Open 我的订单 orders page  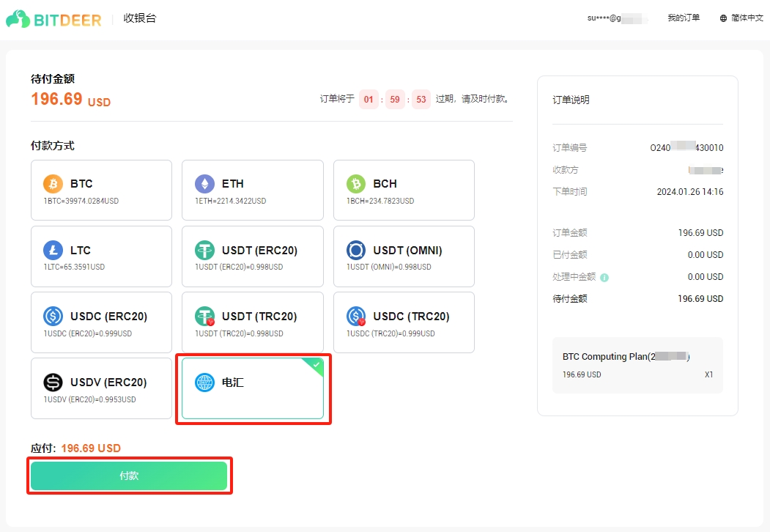(x=684, y=18)
